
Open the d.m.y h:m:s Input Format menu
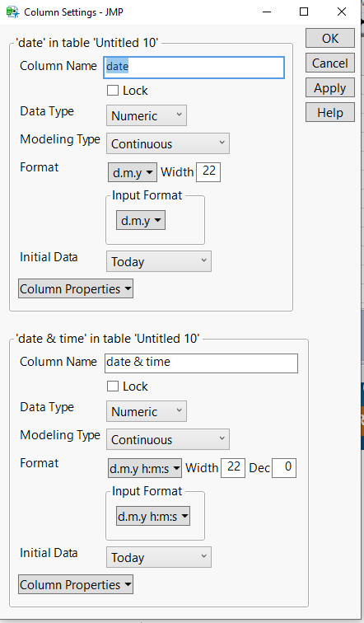pos(153,516)
